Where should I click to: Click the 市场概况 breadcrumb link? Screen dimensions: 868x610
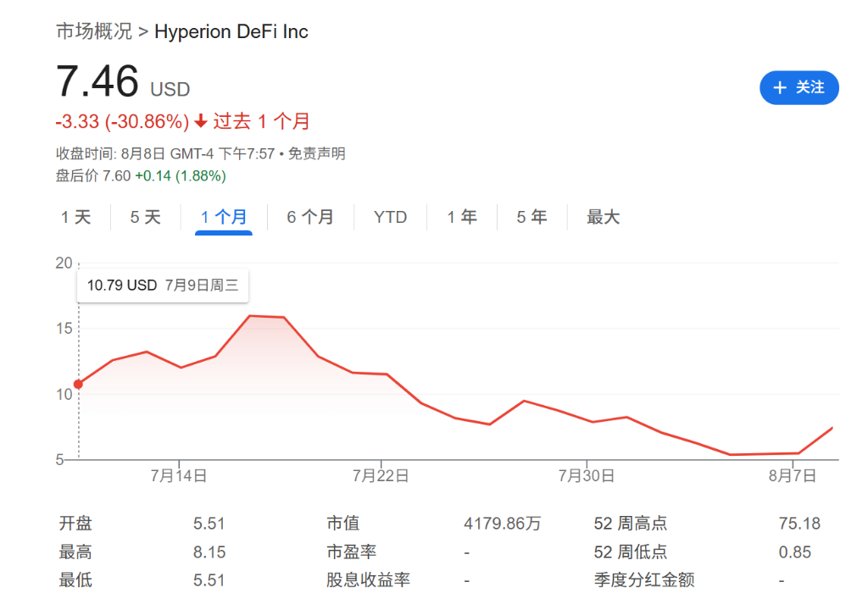point(93,31)
